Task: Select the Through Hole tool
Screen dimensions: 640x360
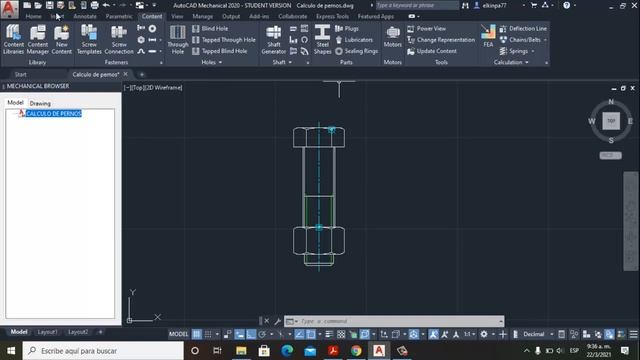Action: [178, 39]
